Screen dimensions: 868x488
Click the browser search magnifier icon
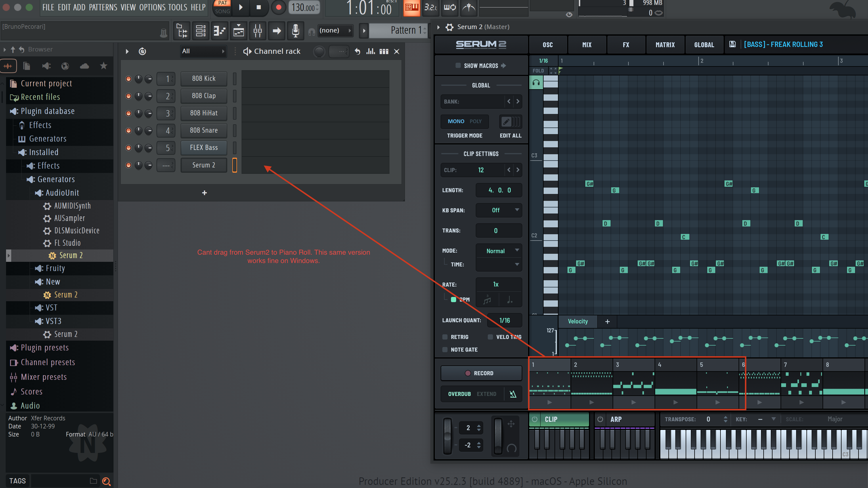106,481
